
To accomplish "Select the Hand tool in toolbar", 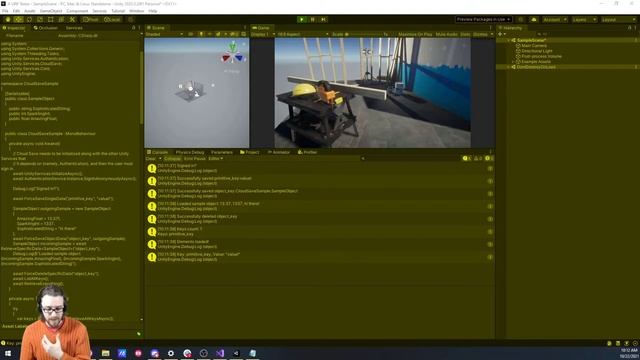I will coord(8,20).
